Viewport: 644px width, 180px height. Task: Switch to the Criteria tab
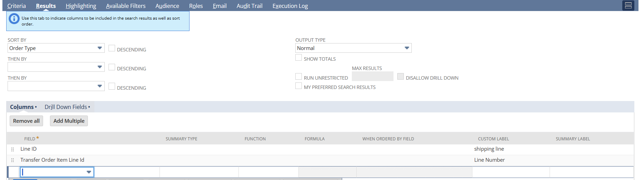click(17, 6)
